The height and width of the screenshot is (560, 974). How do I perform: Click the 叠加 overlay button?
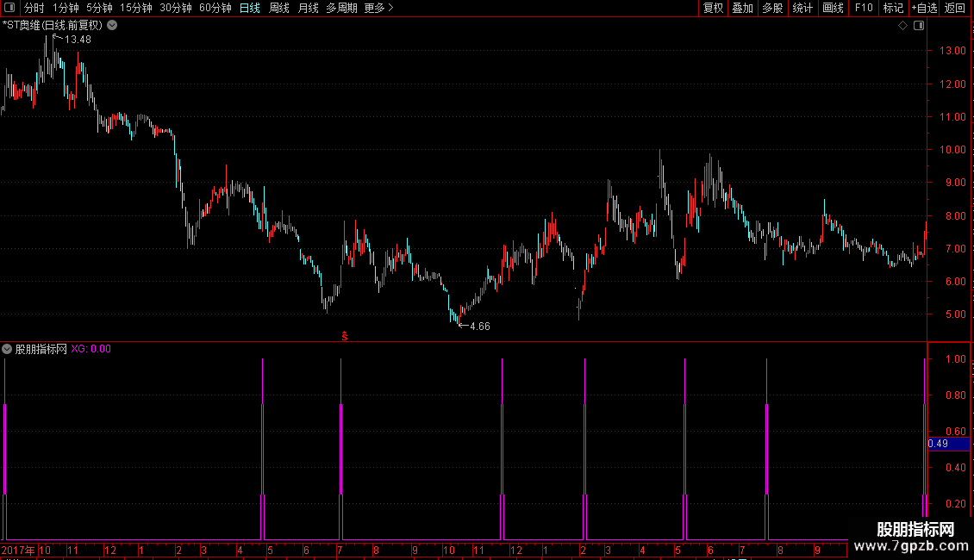tap(743, 8)
